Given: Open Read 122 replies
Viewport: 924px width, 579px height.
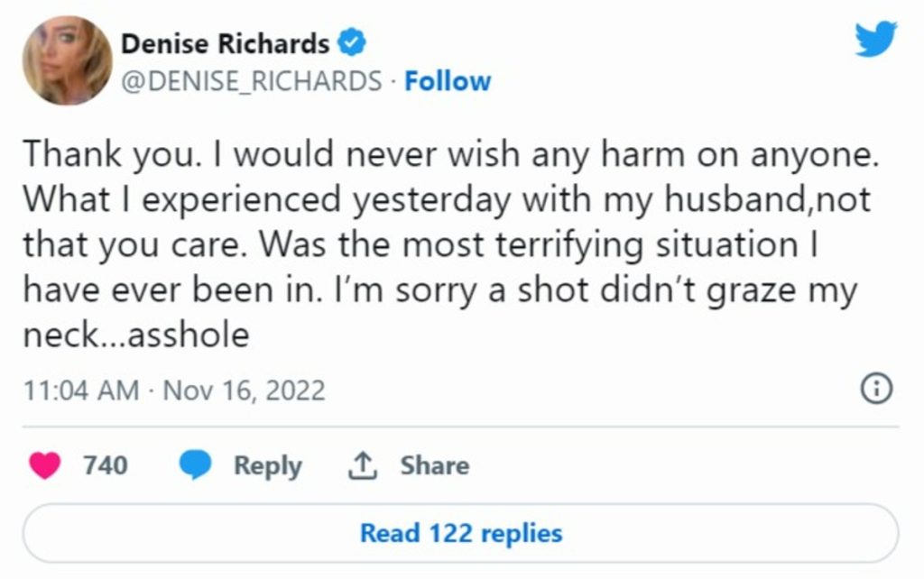Looking at the screenshot, I should click(x=460, y=533).
